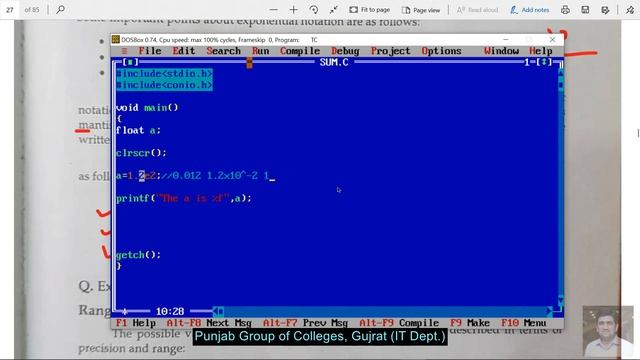Click the #include<stdio.h> line
The height and width of the screenshot is (360, 640).
coord(164,73)
